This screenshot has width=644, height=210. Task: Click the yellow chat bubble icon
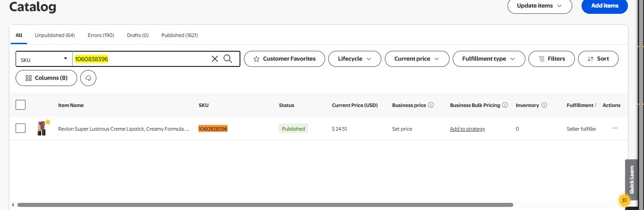tap(624, 200)
